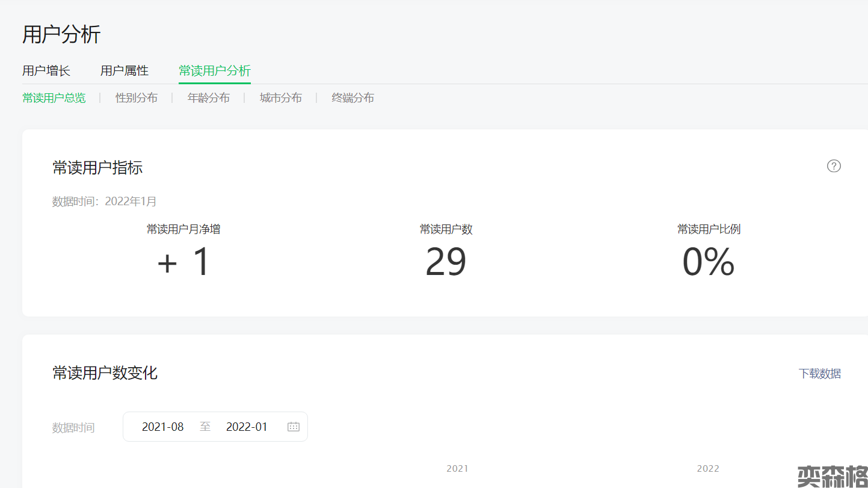Click the start date field 2021-08
868x488 pixels.
163,427
